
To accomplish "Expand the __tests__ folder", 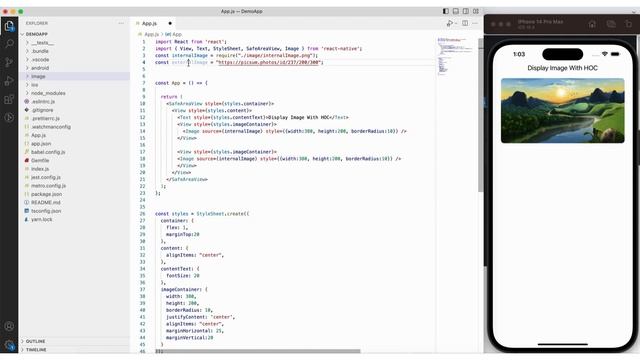I will 42,43.
